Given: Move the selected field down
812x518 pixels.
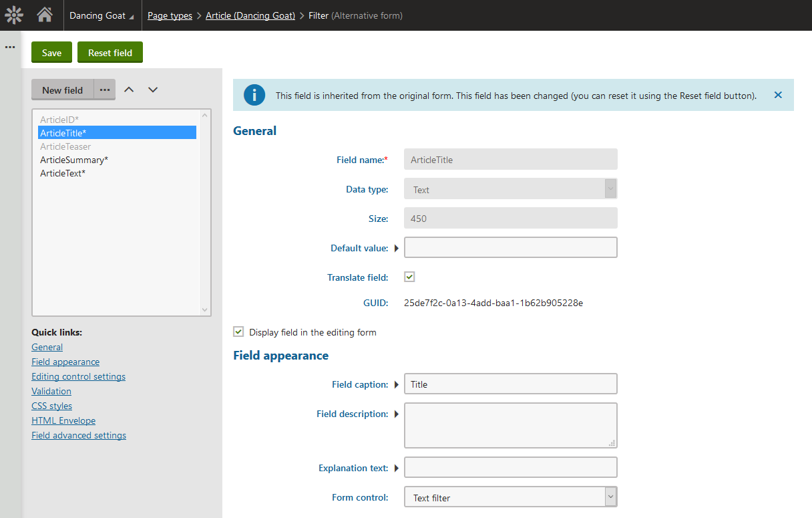Looking at the screenshot, I should click(x=153, y=90).
